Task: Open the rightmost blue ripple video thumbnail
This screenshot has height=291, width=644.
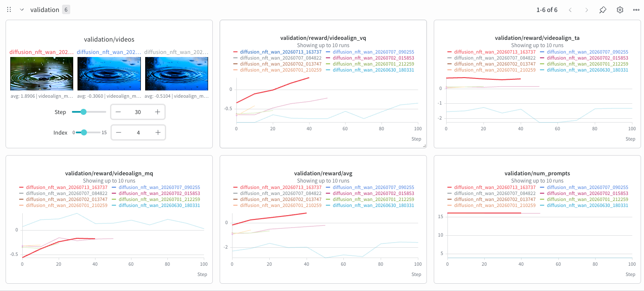Action: 176,74
